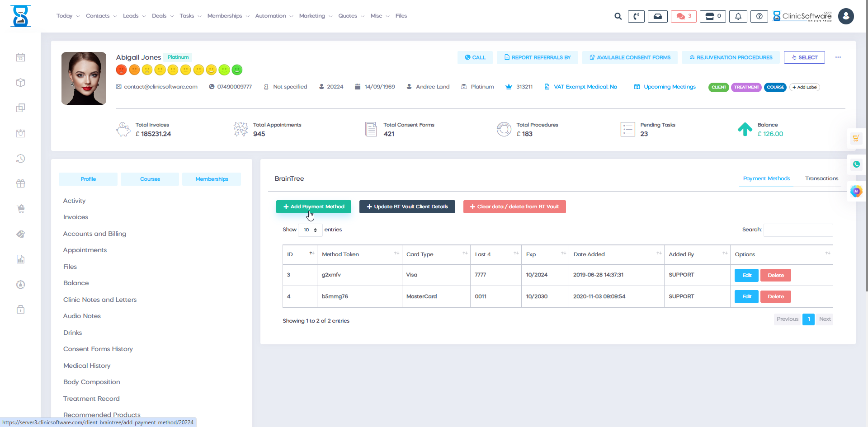Viewport: 868px width, 427px height.
Task: Click inside the table Search field
Action: coord(797,230)
